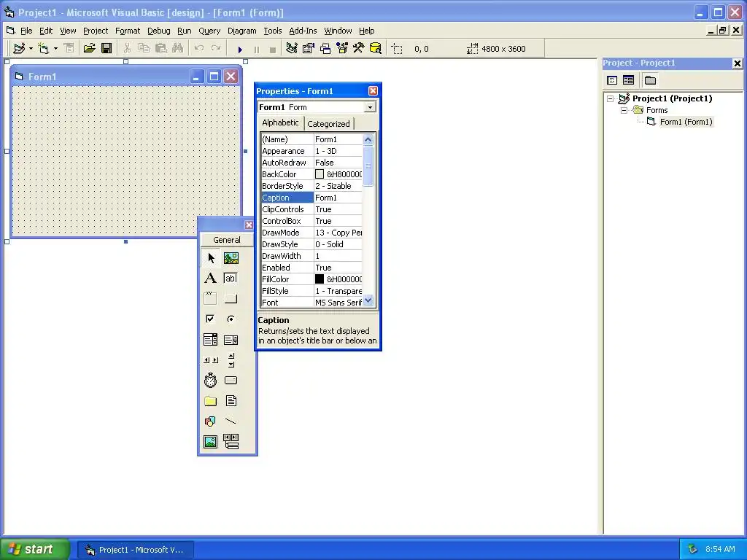Select the VScrollBar control in the toolbox

pyautogui.click(x=231, y=360)
